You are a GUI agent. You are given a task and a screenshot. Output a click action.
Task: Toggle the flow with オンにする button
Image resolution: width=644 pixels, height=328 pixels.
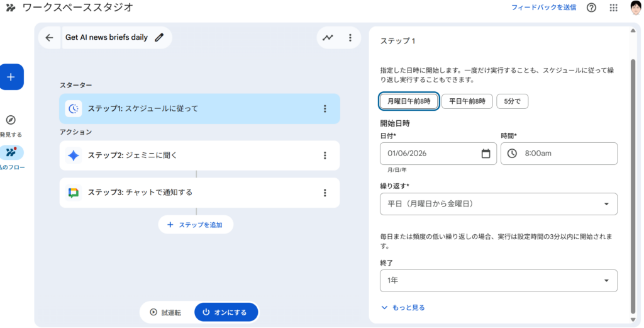[x=226, y=312]
